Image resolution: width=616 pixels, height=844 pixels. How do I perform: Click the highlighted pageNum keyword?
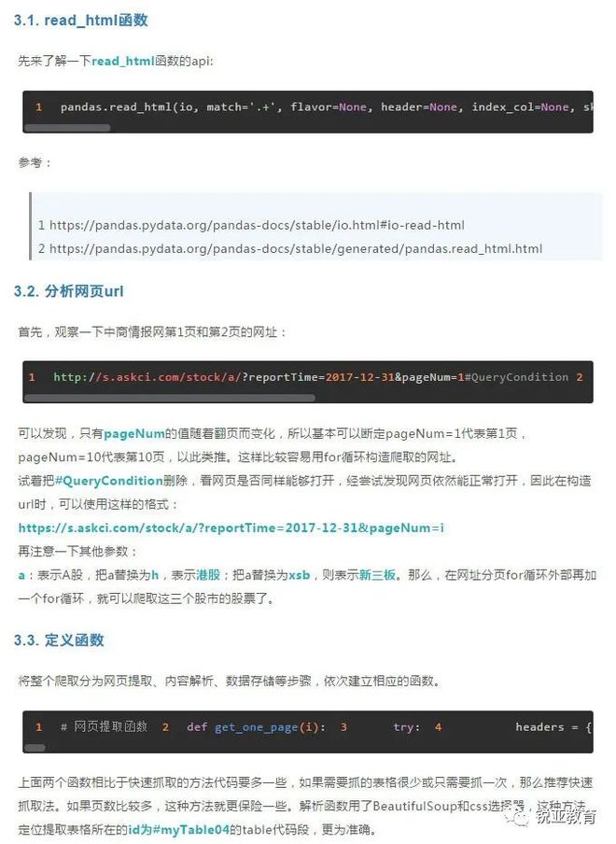coord(134,433)
